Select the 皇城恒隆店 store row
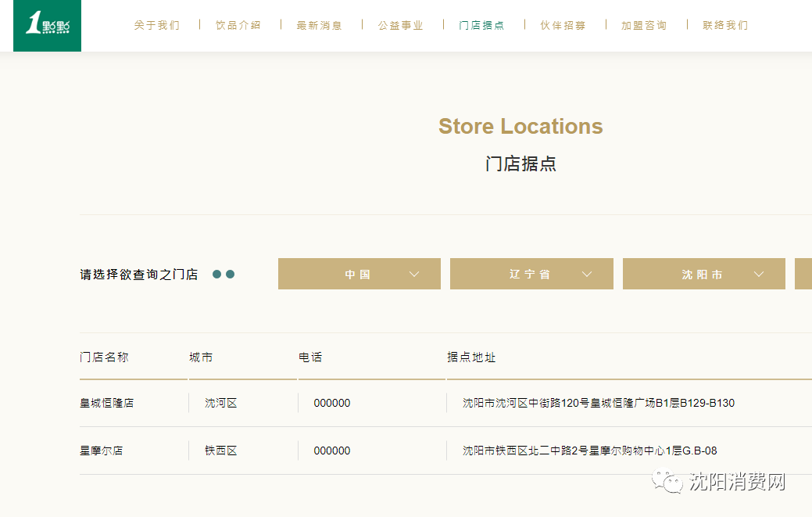812x517 pixels. [107, 404]
